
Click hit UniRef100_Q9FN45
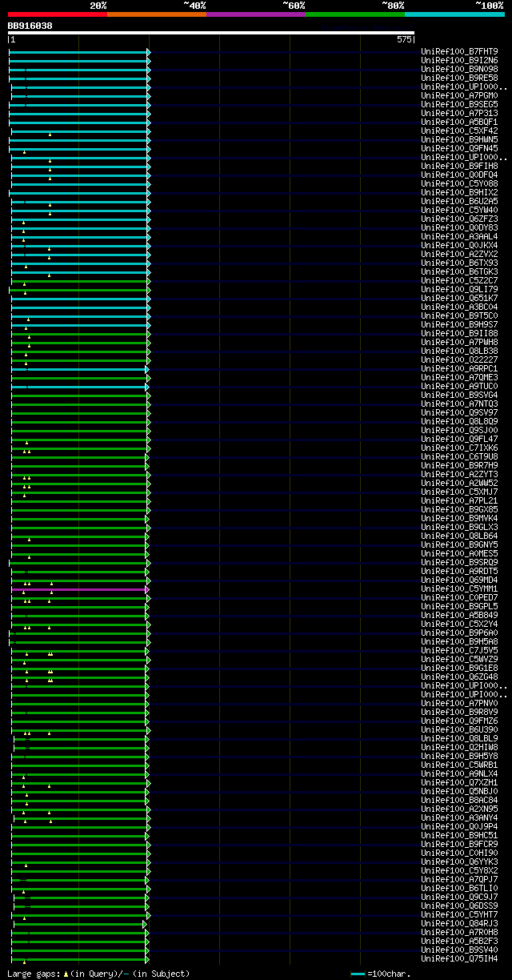pos(459,149)
